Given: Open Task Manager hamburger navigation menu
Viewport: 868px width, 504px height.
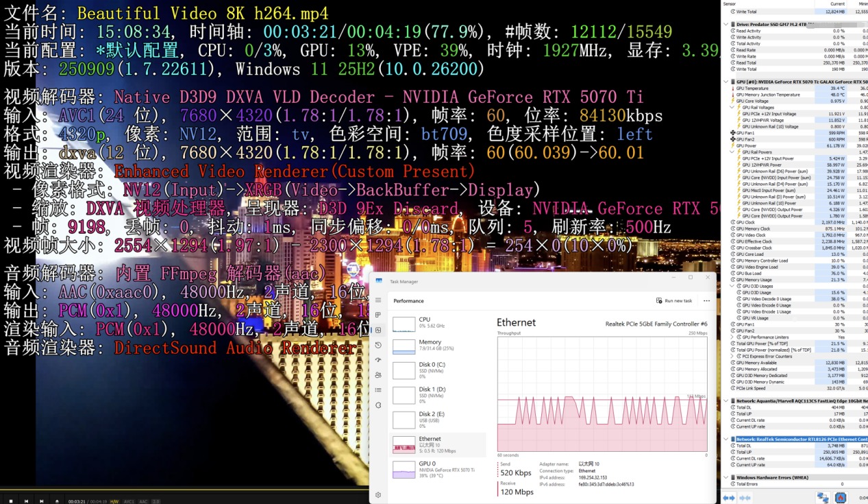Looking at the screenshot, I should (x=378, y=300).
